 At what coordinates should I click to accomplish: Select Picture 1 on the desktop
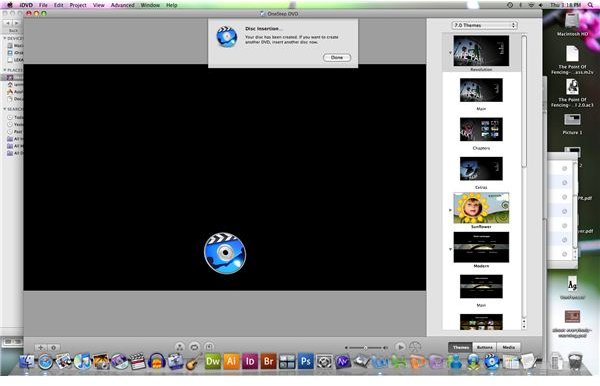572,124
